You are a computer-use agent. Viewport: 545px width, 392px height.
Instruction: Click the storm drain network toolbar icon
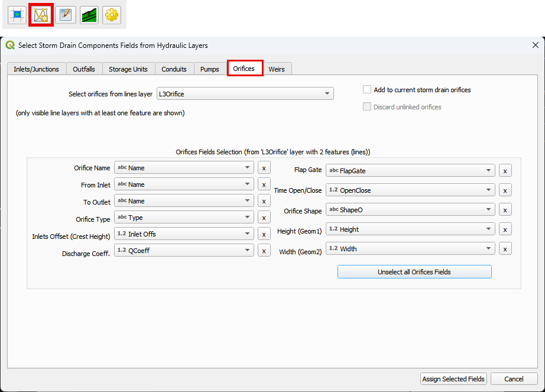[41, 15]
